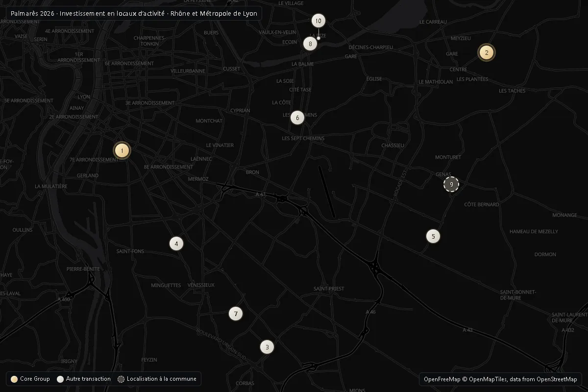Click map marker number 7
The width and height of the screenshot is (588, 392).
click(x=236, y=314)
